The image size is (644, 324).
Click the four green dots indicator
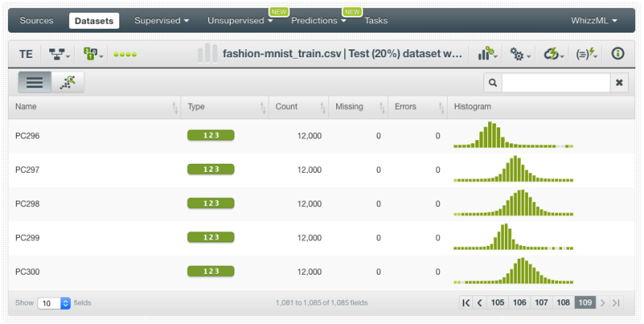tap(125, 54)
